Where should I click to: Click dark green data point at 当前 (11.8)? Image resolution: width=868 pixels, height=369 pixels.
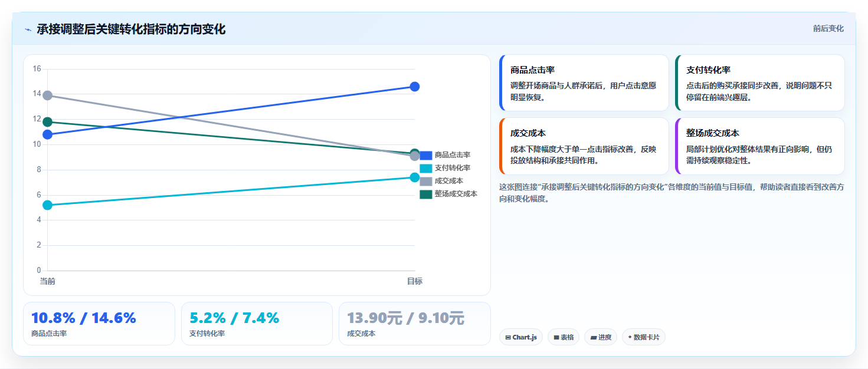(48, 122)
